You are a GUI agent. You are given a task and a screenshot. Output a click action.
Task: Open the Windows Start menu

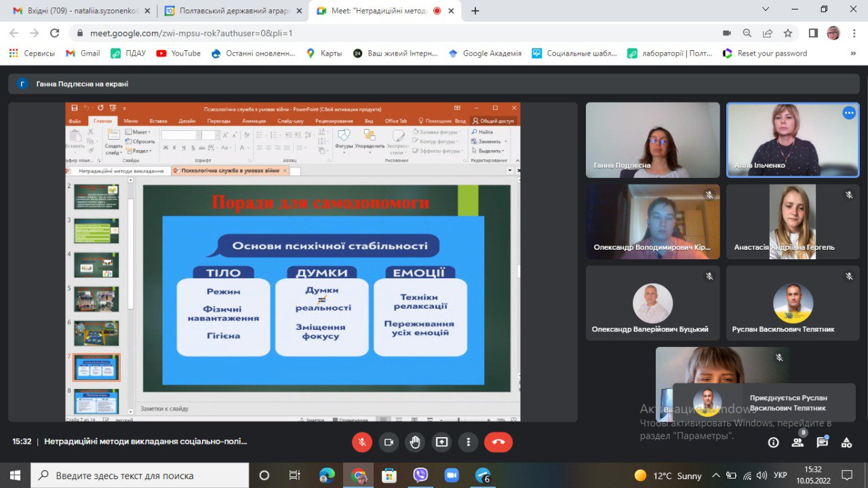[x=15, y=475]
